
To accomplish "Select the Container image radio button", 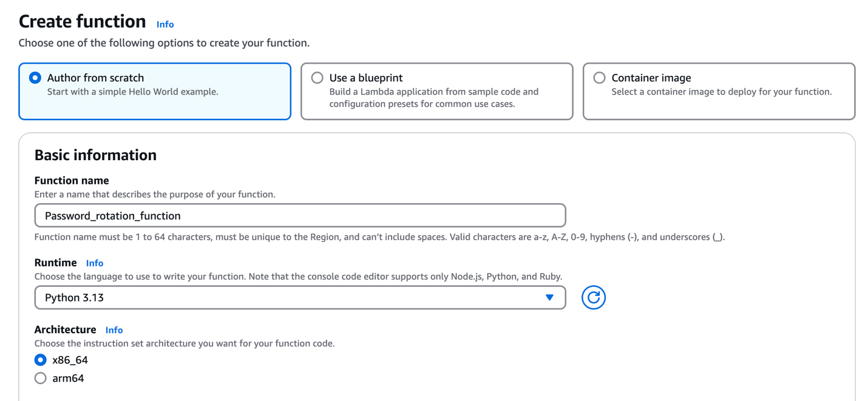I will pyautogui.click(x=599, y=78).
